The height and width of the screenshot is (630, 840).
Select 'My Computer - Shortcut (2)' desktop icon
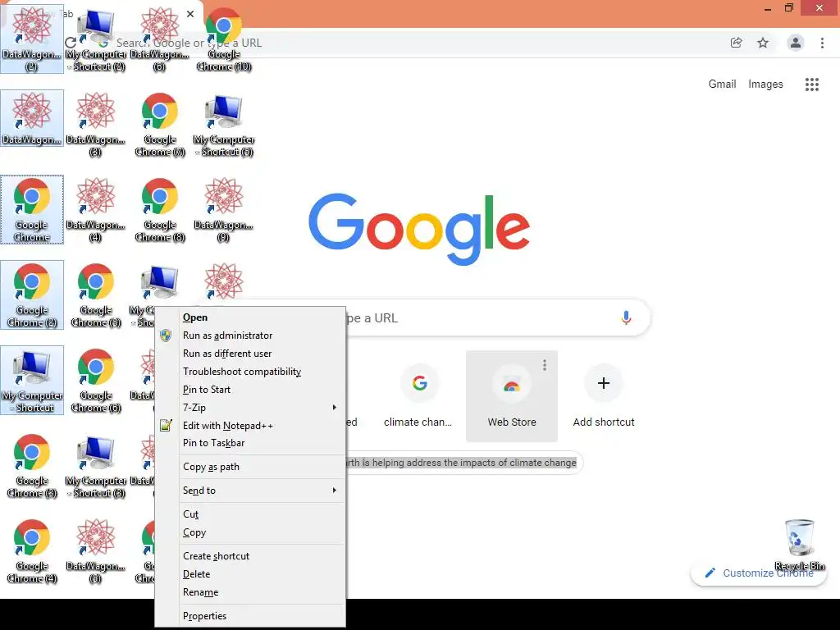pyautogui.click(x=96, y=40)
